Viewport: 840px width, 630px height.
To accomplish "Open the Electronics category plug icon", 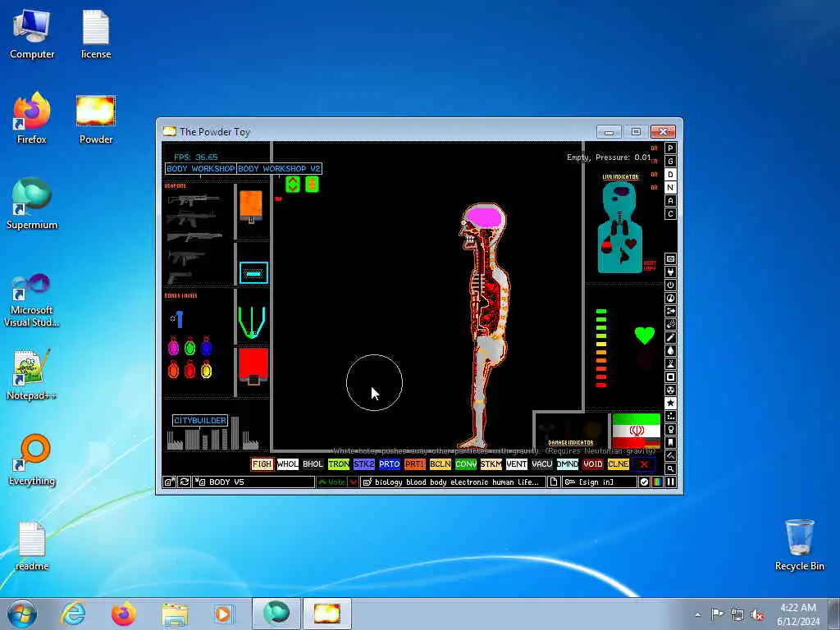I will tap(670, 272).
